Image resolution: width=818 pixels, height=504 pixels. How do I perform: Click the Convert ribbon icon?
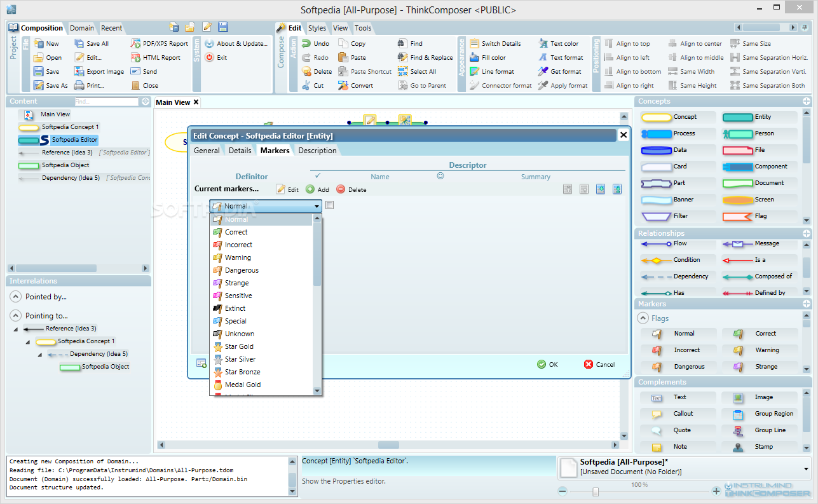[x=343, y=86]
